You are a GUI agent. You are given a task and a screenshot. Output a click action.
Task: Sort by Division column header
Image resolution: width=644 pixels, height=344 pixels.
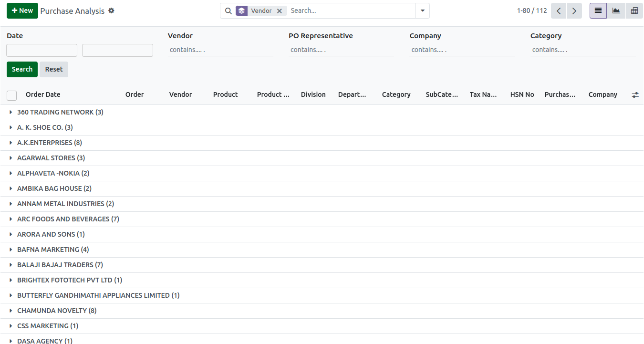313,94
